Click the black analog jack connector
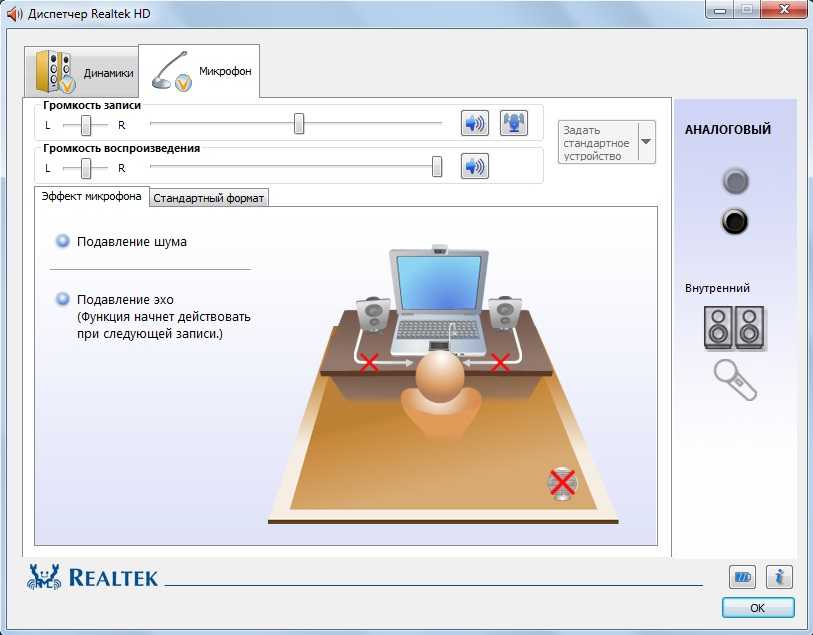This screenshot has width=813, height=635. pos(736,221)
